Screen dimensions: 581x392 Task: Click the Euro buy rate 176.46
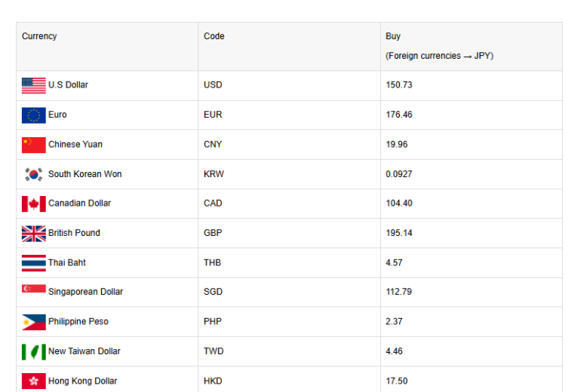399,115
